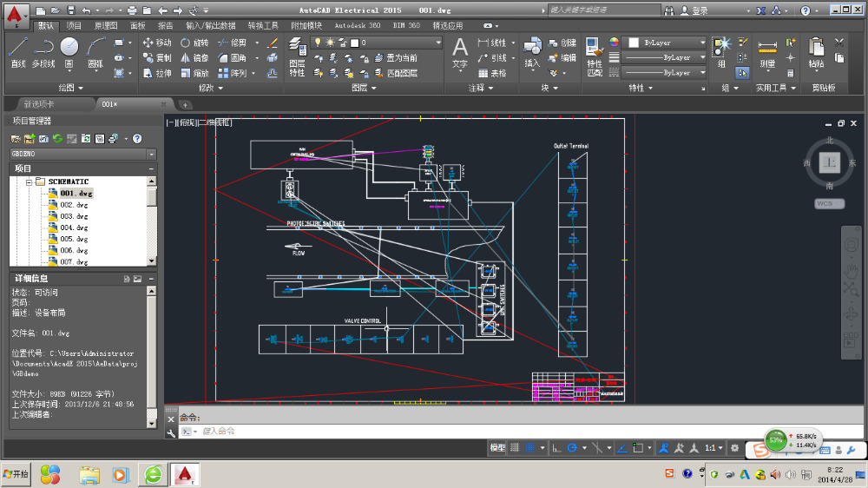Open the 报告 ribbon tab

(165, 26)
